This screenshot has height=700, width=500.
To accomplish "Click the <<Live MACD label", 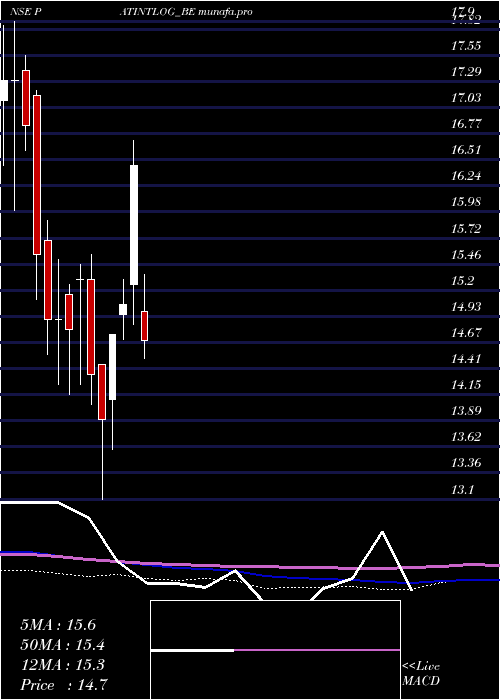I will pyautogui.click(x=421, y=673).
